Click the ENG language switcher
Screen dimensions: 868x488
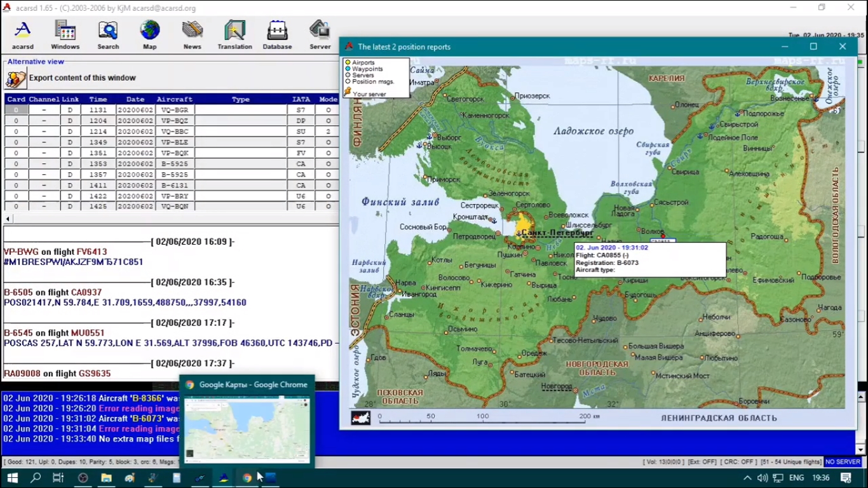click(796, 478)
